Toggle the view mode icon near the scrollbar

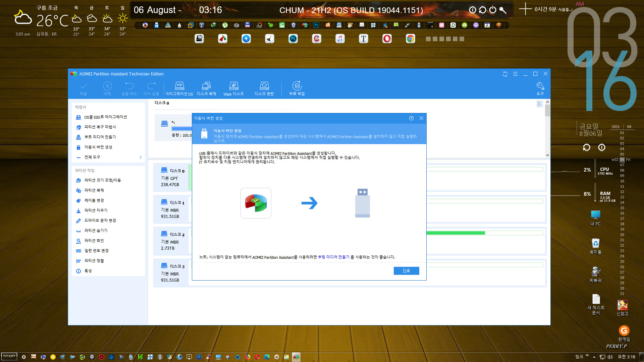540,104
